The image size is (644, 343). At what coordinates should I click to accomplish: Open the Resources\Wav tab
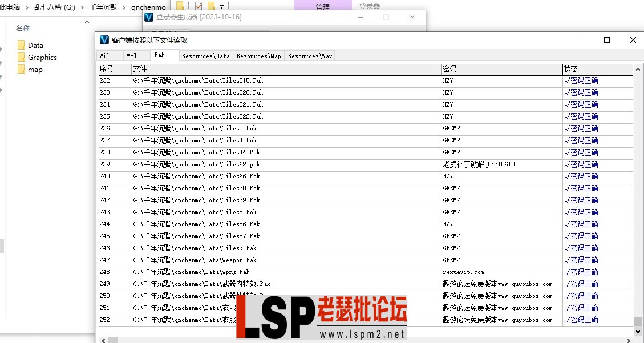click(x=310, y=56)
